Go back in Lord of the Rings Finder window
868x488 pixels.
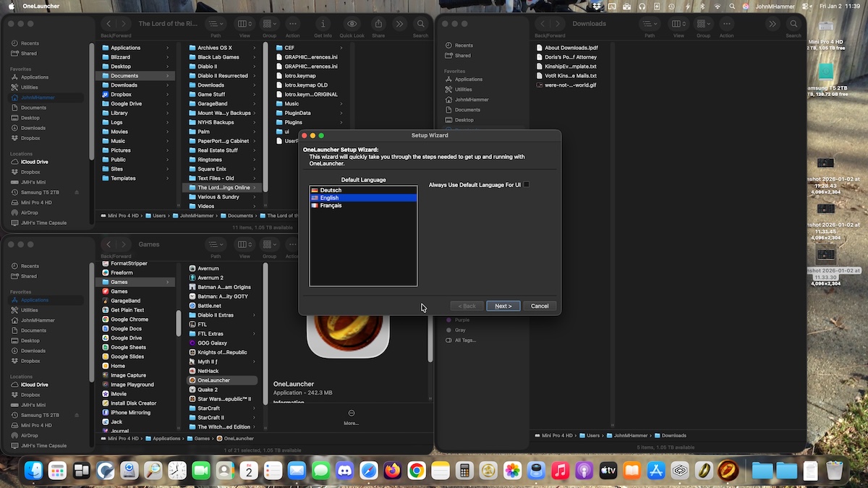108,24
